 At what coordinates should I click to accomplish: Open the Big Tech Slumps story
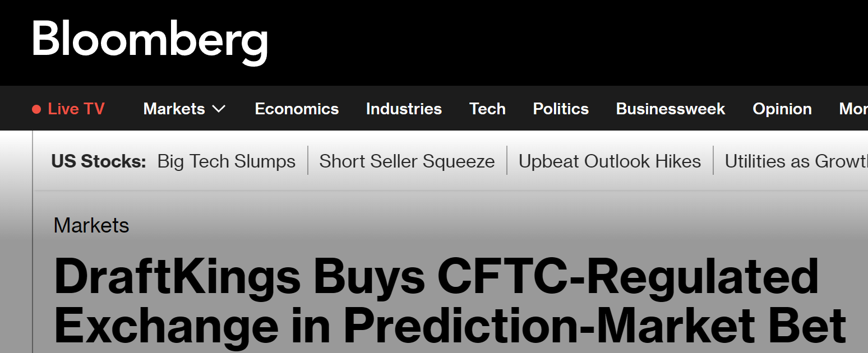point(227,161)
